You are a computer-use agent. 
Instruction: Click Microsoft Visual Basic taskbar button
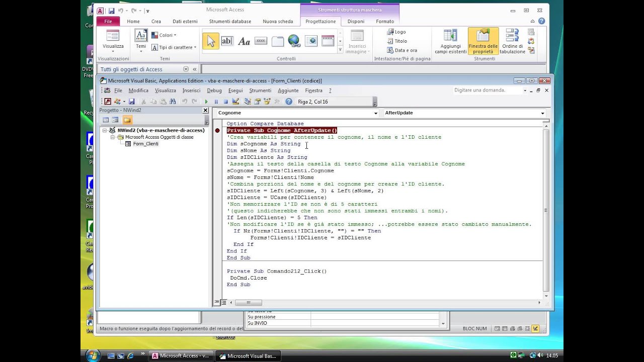(248, 355)
